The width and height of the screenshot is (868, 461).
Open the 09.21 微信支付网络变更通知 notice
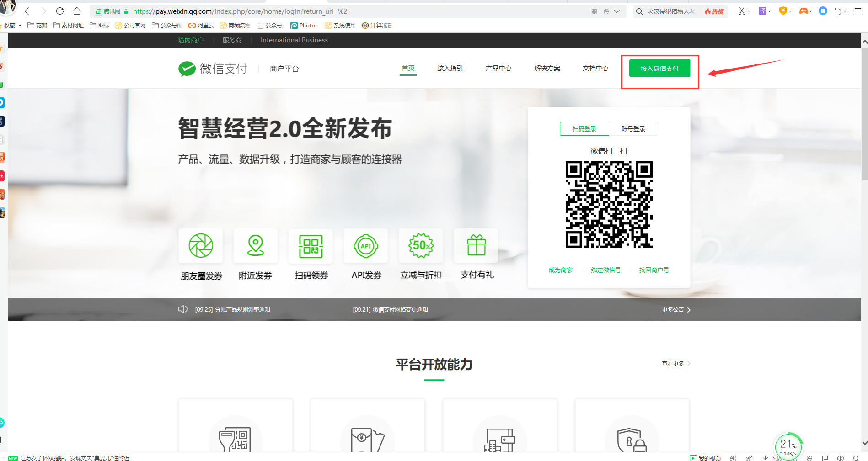tap(390, 310)
